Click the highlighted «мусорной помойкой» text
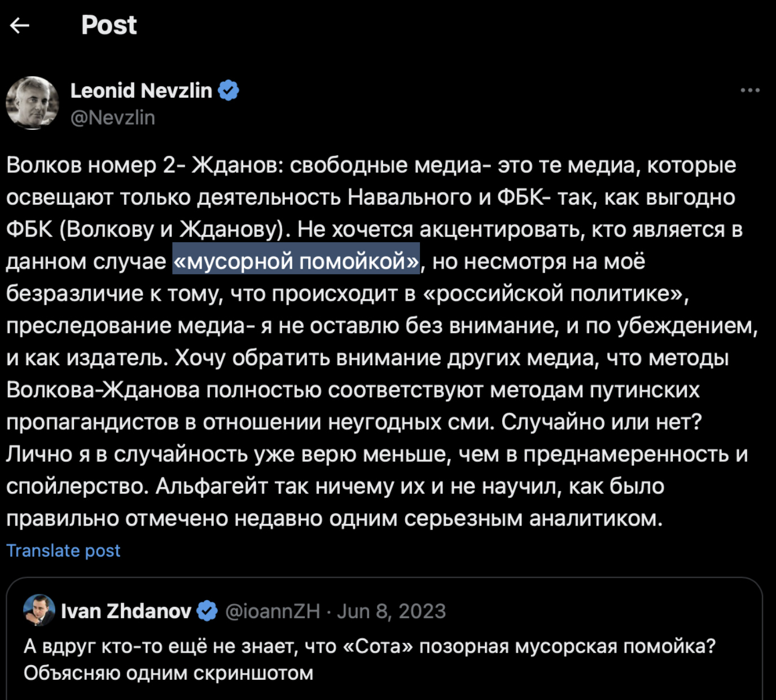The image size is (776, 700). pos(296,261)
